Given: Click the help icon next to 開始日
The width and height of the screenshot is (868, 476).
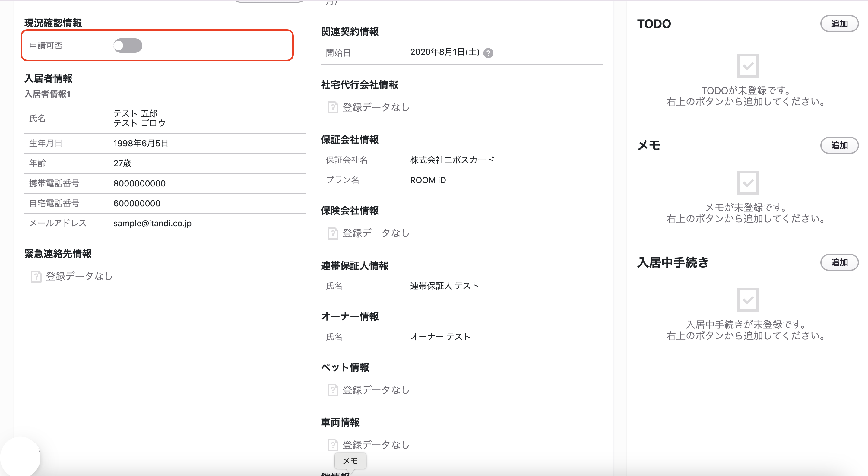Looking at the screenshot, I should pyautogui.click(x=488, y=53).
